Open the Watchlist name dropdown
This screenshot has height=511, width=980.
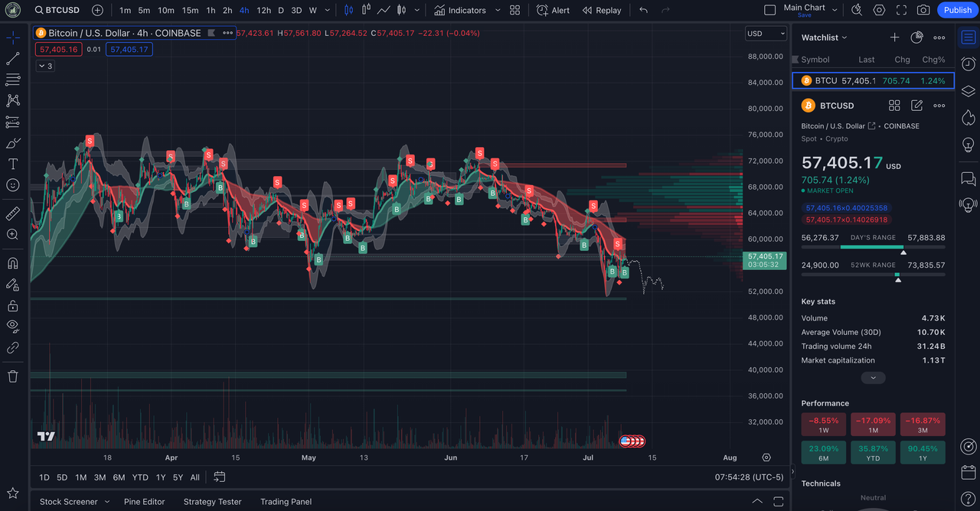pyautogui.click(x=825, y=37)
